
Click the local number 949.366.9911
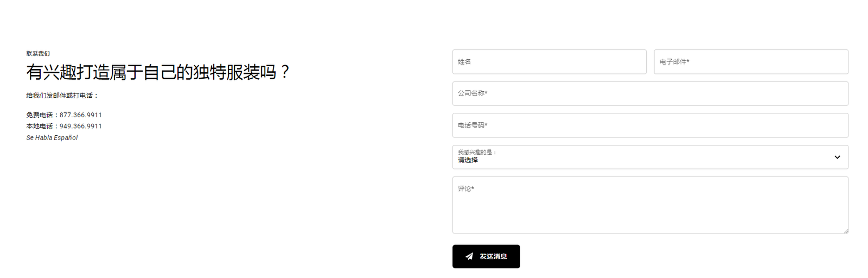pyautogui.click(x=81, y=126)
